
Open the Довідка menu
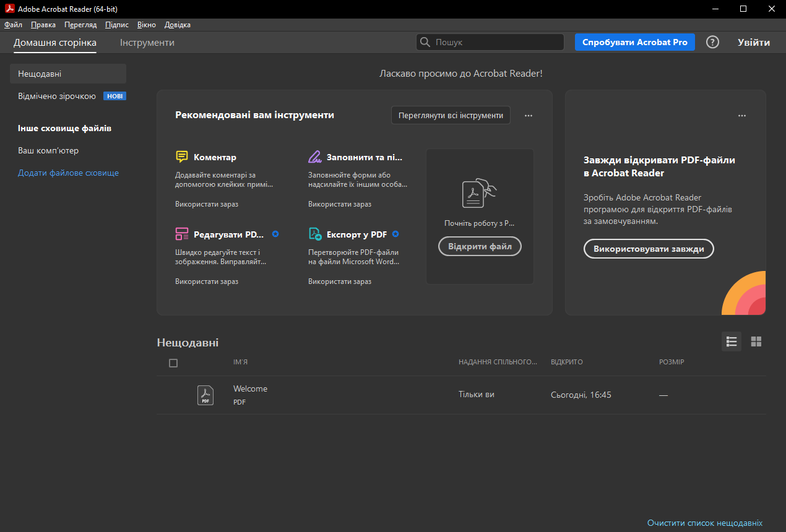click(178, 25)
